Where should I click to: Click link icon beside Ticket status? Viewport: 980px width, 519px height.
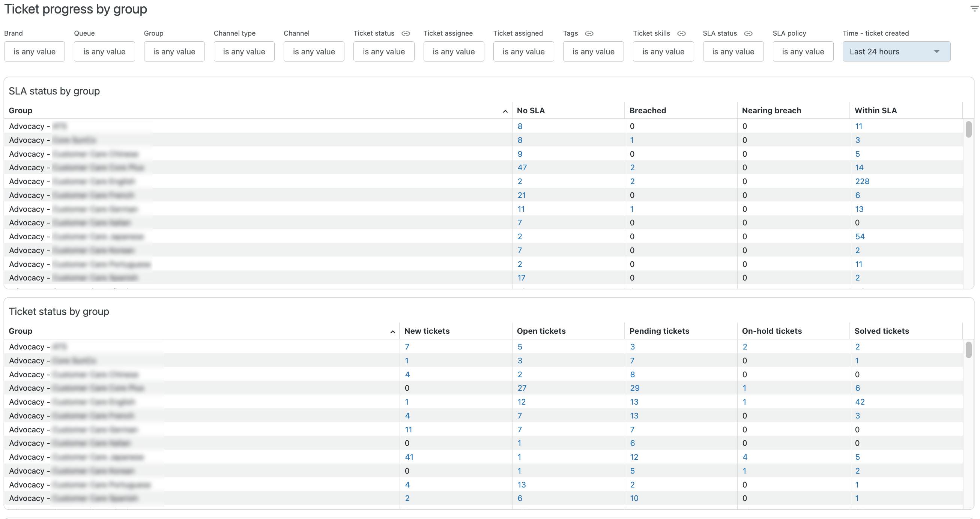[x=406, y=33]
